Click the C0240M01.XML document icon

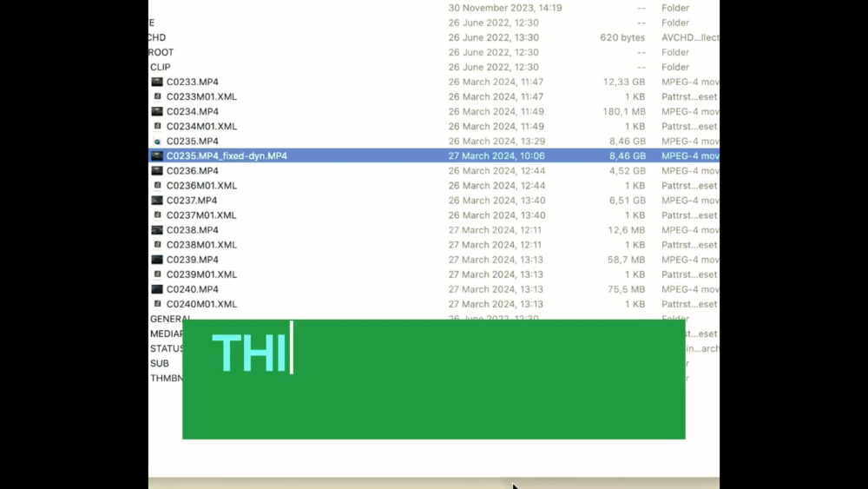[158, 304]
